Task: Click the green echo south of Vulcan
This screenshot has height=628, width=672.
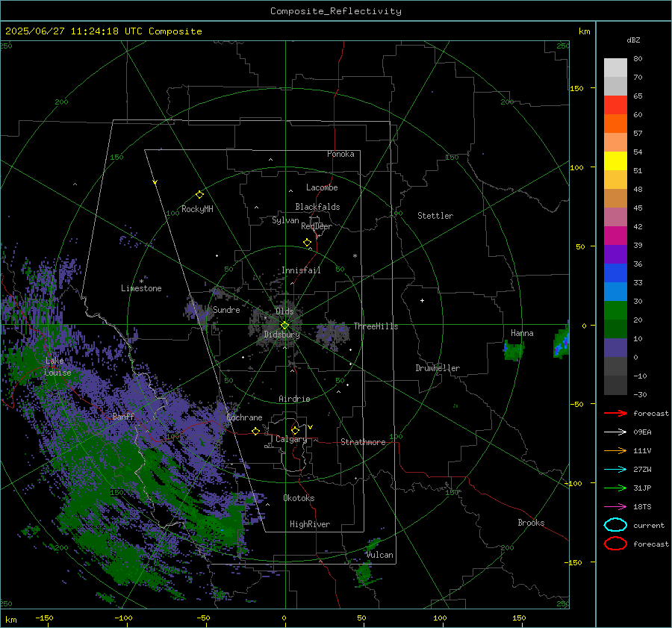Action: [364, 573]
